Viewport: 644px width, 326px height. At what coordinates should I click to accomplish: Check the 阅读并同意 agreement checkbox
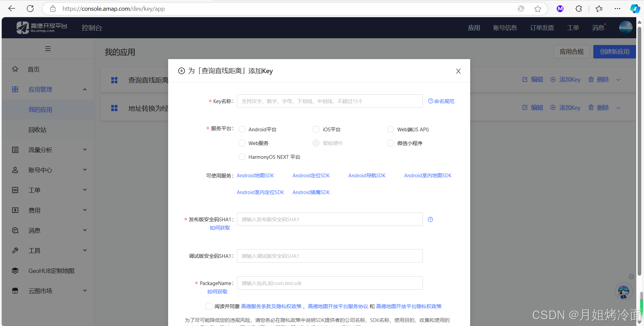pos(209,306)
